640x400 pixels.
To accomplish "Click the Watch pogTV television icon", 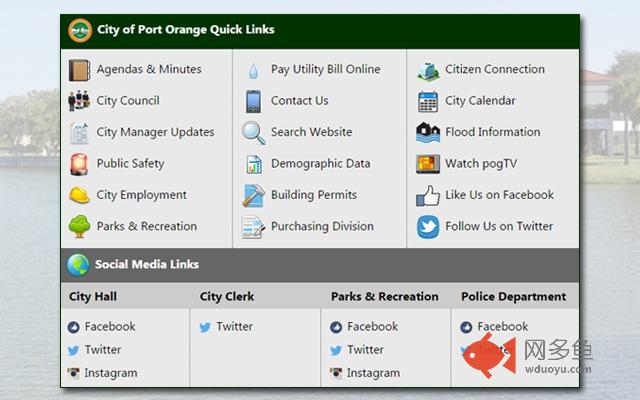I will coord(428,164).
